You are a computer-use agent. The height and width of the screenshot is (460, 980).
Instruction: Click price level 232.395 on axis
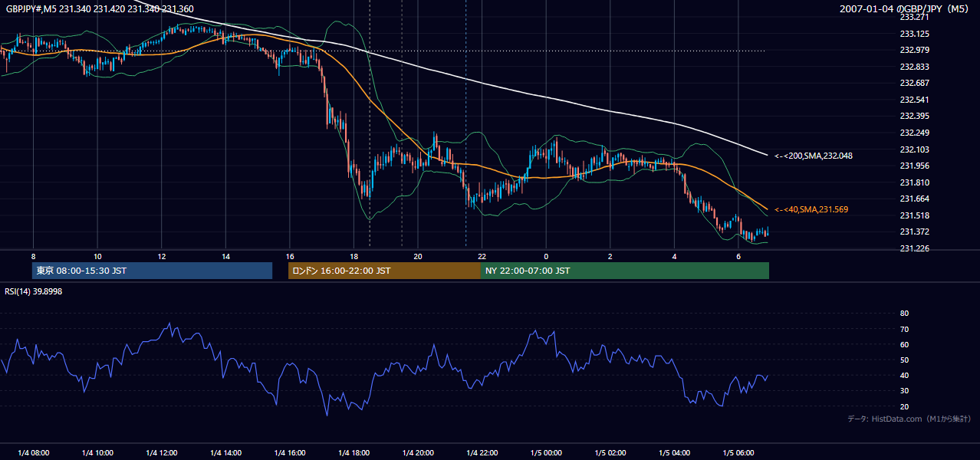[914, 116]
